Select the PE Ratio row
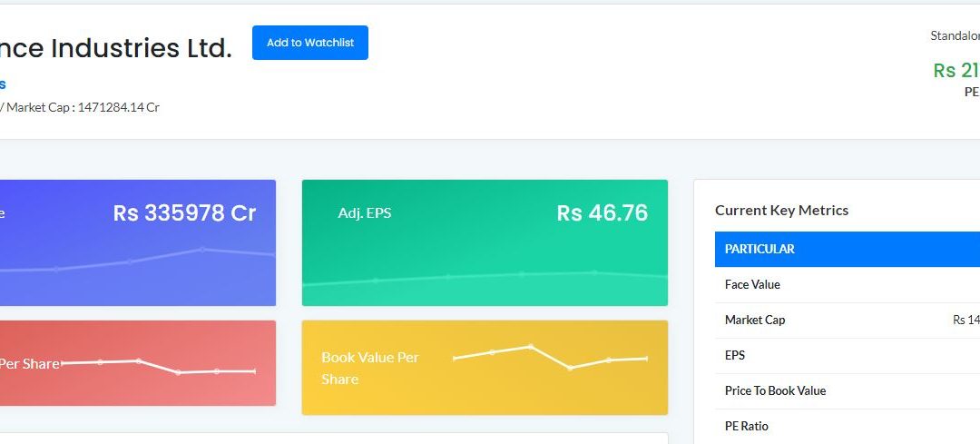This screenshot has width=980, height=444. pyautogui.click(x=848, y=427)
